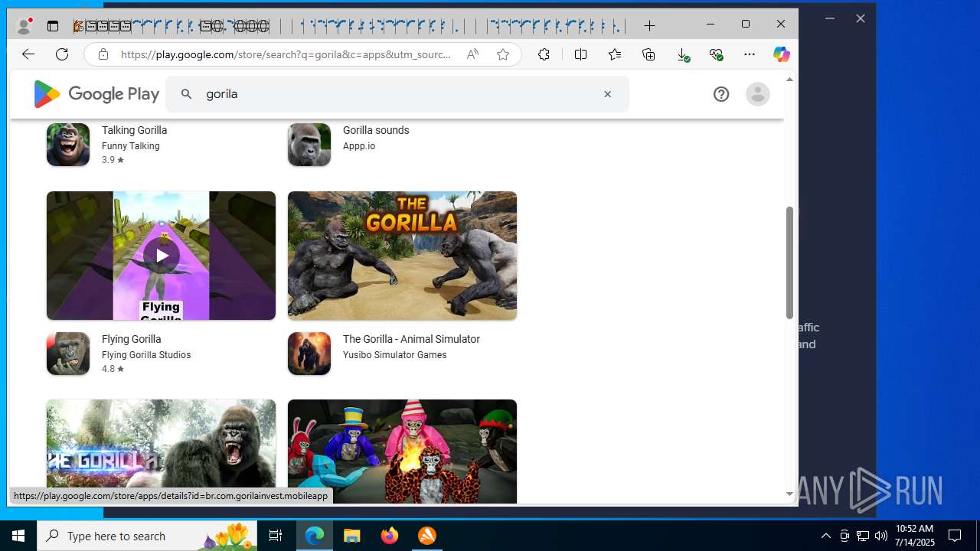This screenshot has width=980, height=551.
Task: Open the Windows Start menu
Action: point(18,536)
